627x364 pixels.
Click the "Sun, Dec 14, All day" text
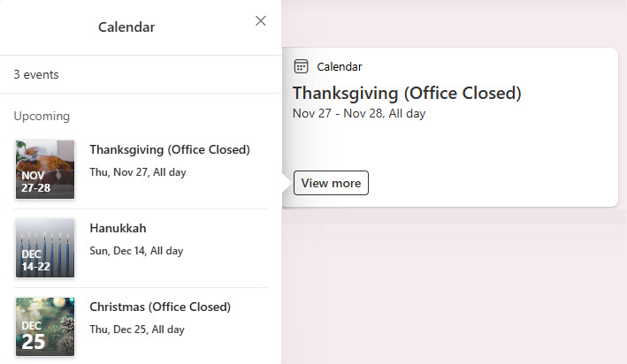click(136, 251)
